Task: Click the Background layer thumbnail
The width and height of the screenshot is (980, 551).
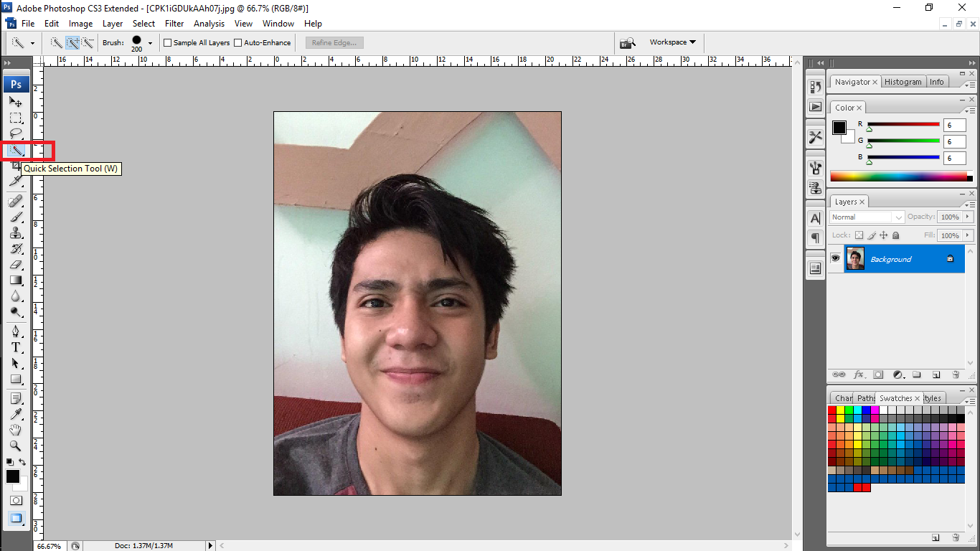Action: tap(855, 258)
